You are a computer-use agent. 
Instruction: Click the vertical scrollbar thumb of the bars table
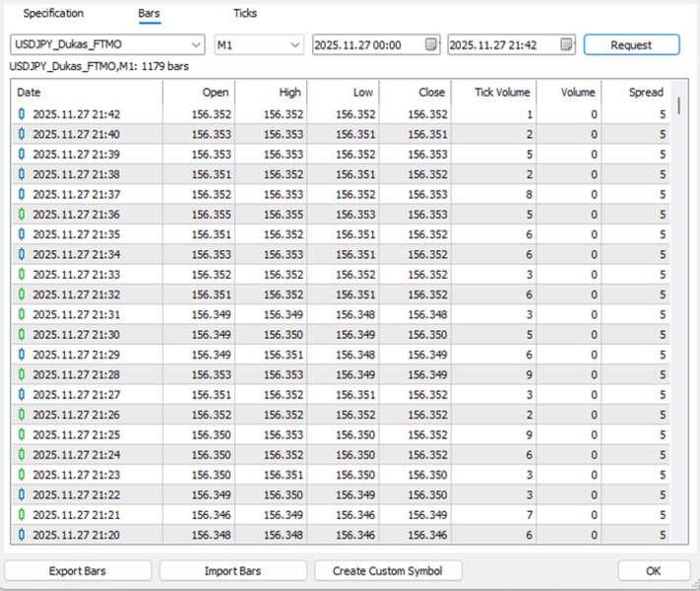(x=679, y=105)
